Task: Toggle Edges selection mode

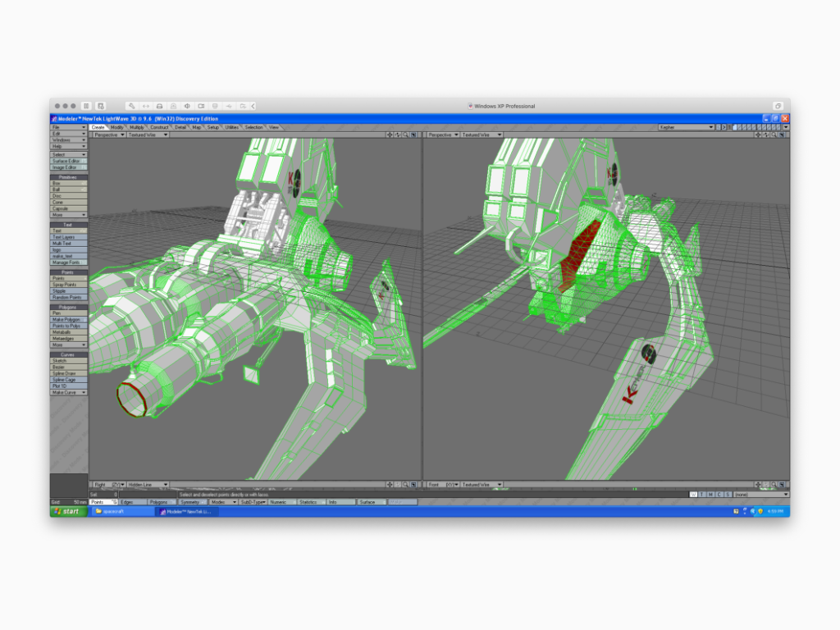Action: [x=132, y=503]
